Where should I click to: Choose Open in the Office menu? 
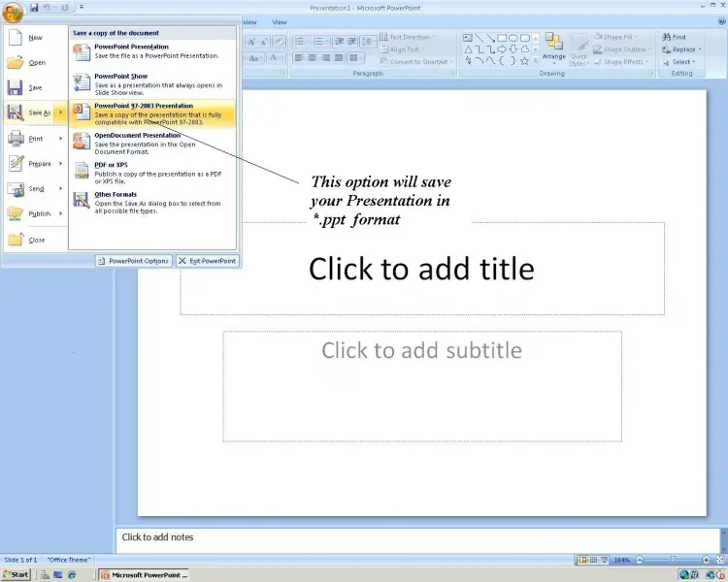pyautogui.click(x=36, y=63)
